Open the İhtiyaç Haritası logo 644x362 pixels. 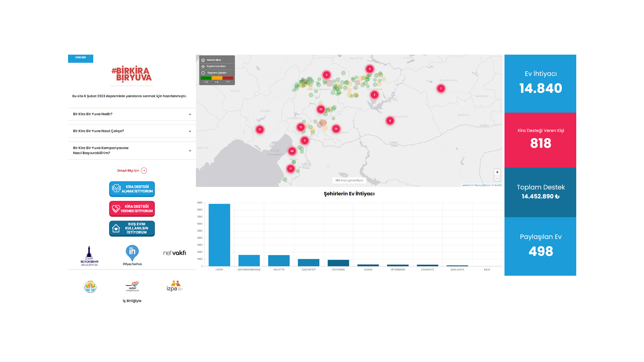coord(132,255)
